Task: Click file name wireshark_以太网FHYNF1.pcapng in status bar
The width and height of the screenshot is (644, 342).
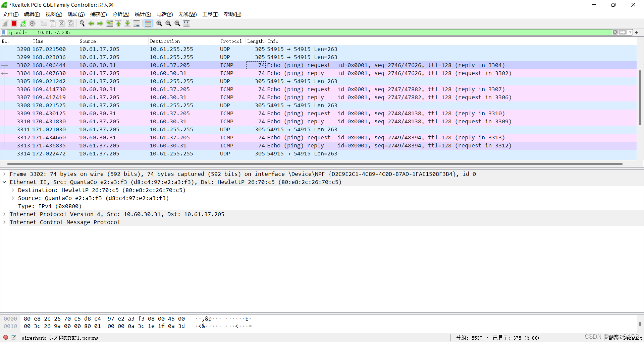Action: pyautogui.click(x=60, y=338)
